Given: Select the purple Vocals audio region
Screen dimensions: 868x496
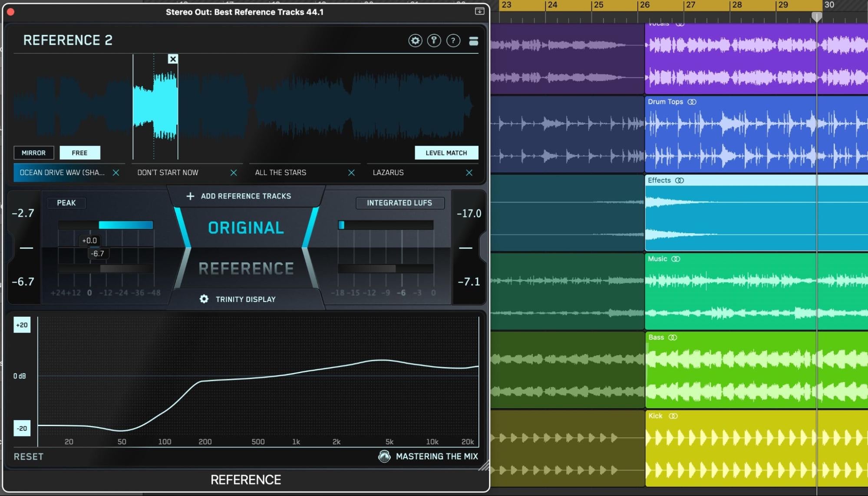Looking at the screenshot, I should click(756, 59).
